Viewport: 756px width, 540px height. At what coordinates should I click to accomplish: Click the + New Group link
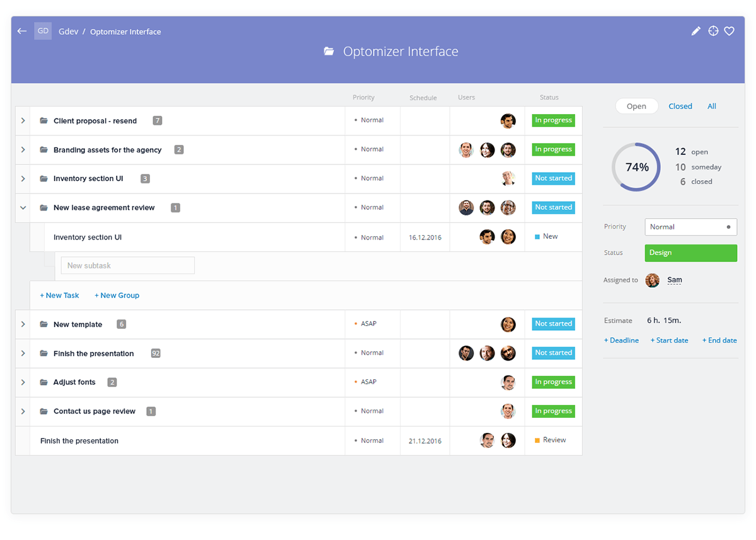coord(117,296)
